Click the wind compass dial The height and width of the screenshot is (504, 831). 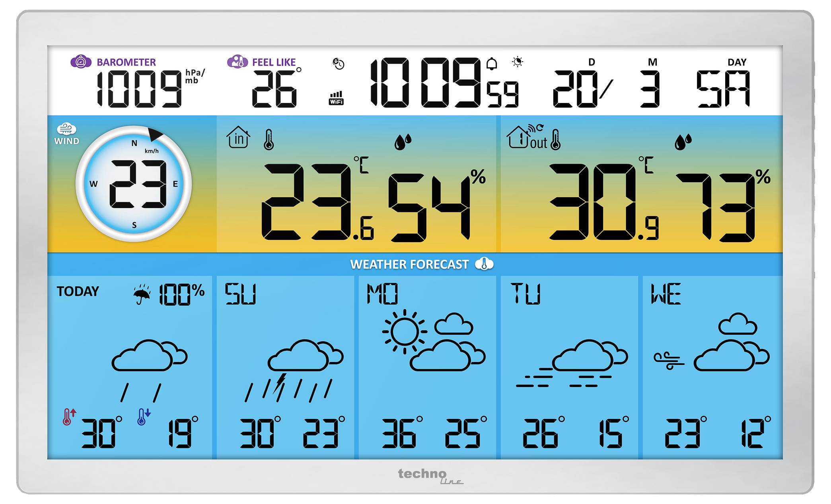(x=134, y=184)
